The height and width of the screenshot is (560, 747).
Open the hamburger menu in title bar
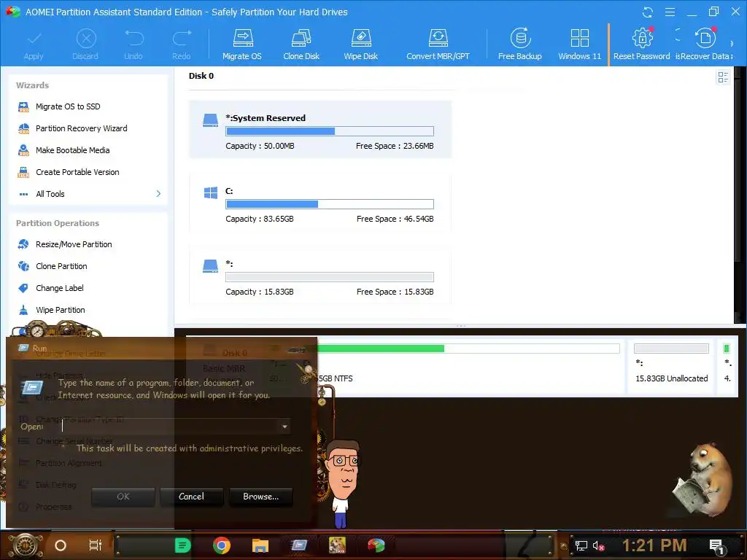click(670, 12)
